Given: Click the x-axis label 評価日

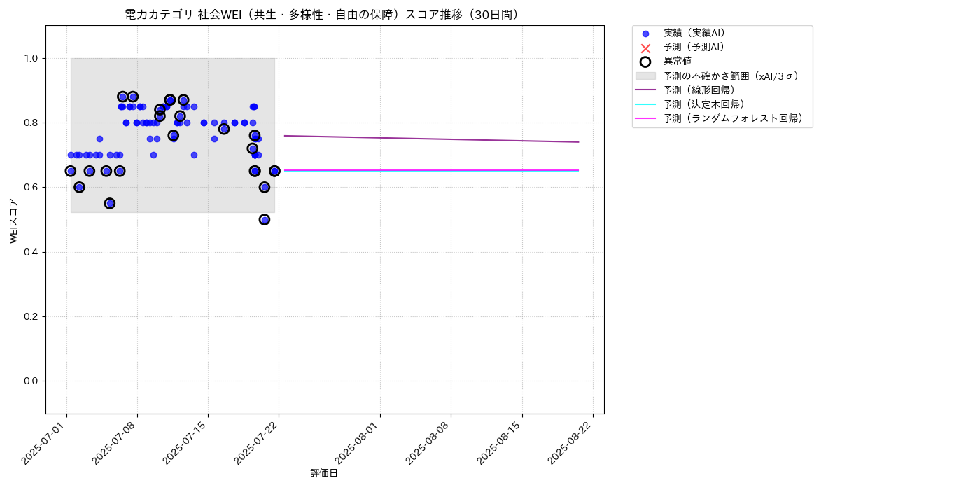Looking at the screenshot, I should click(324, 474).
